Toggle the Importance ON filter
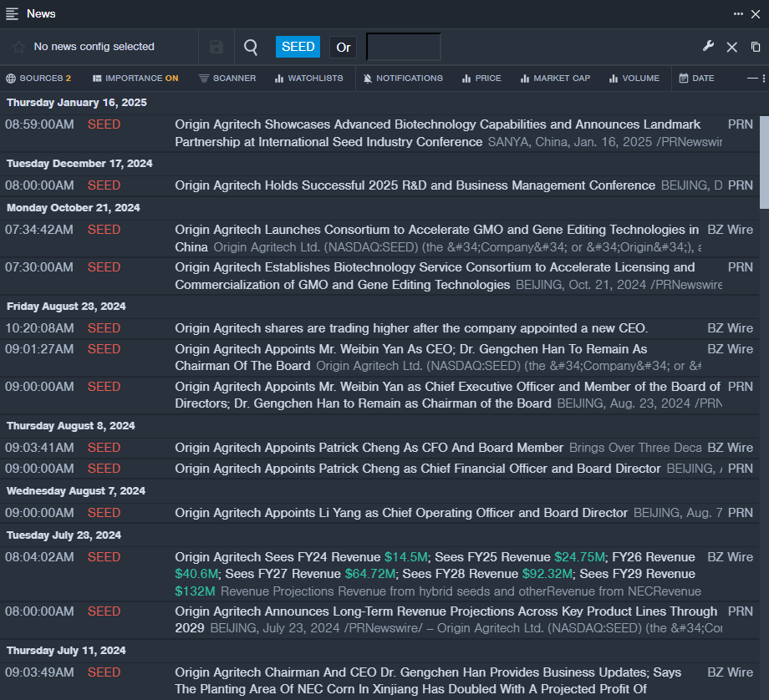This screenshot has width=769, height=700. tap(135, 79)
